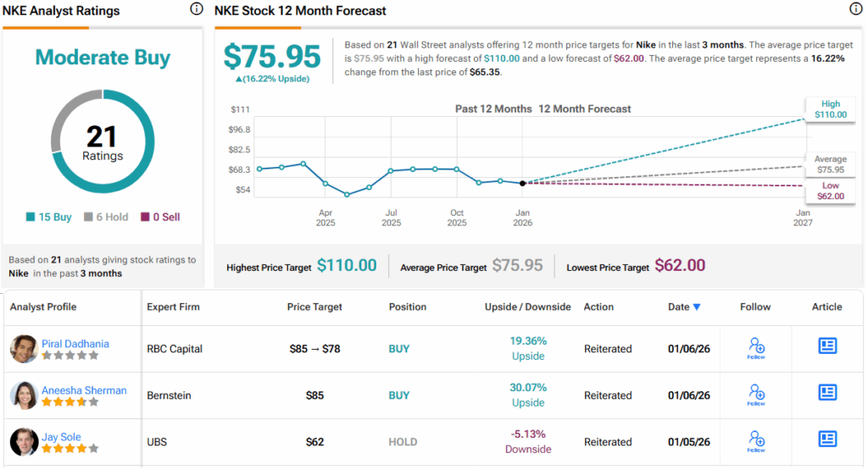868x470 pixels.
Task: Follow analyst Jay Sole
Action: [x=756, y=441]
